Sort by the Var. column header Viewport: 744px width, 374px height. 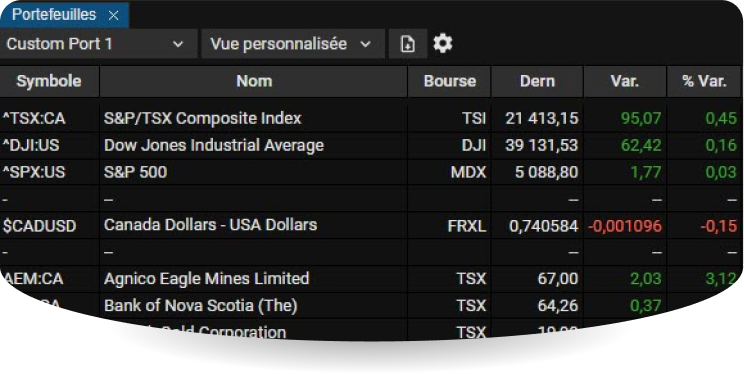point(625,81)
